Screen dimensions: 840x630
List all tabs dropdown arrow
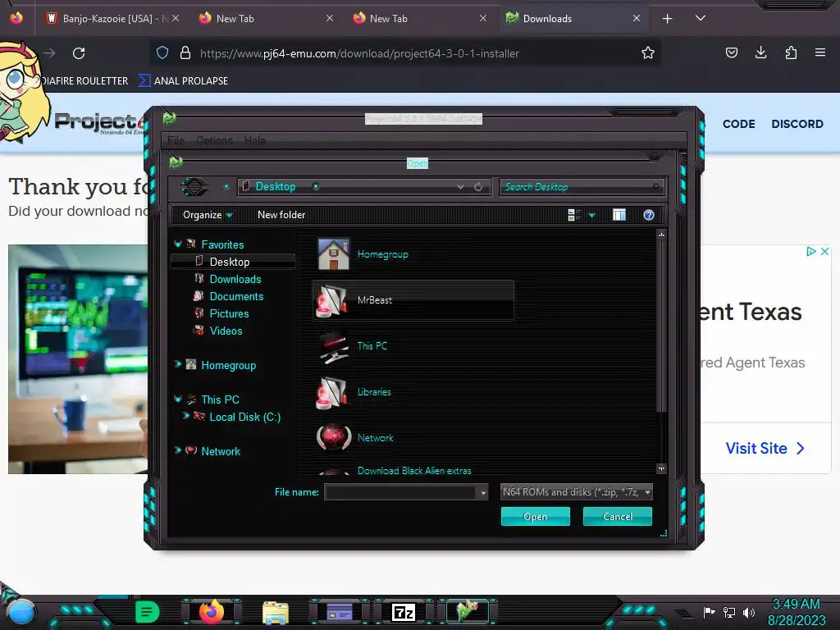pyautogui.click(x=700, y=18)
